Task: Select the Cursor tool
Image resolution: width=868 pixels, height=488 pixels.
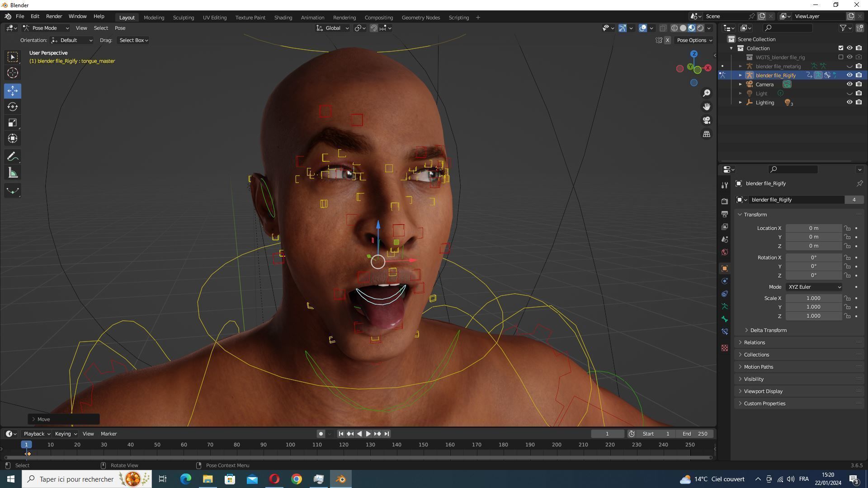Action: (13, 73)
